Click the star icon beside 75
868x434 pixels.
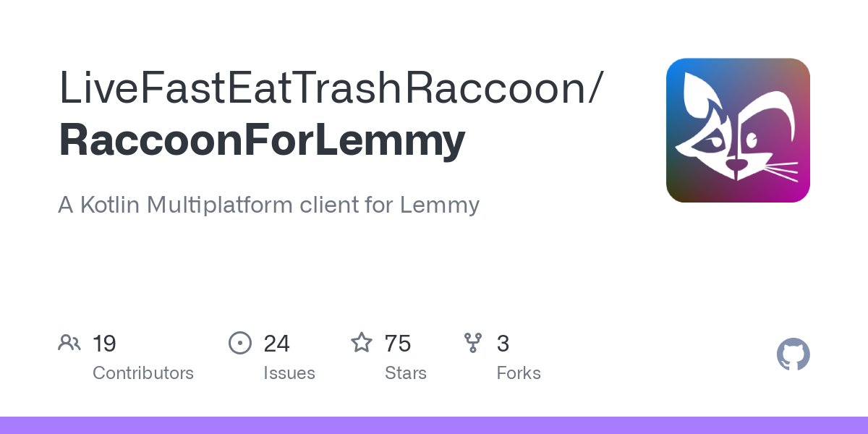[361, 343]
